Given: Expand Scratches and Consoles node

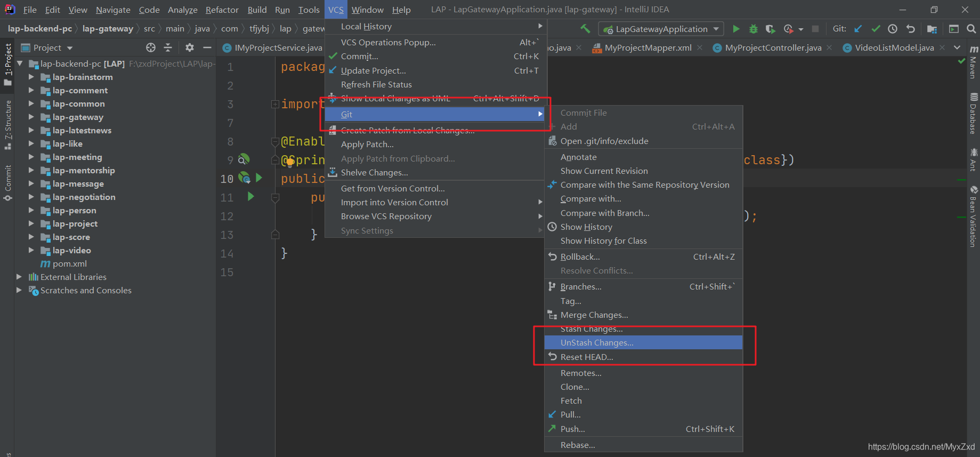Looking at the screenshot, I should (x=19, y=290).
